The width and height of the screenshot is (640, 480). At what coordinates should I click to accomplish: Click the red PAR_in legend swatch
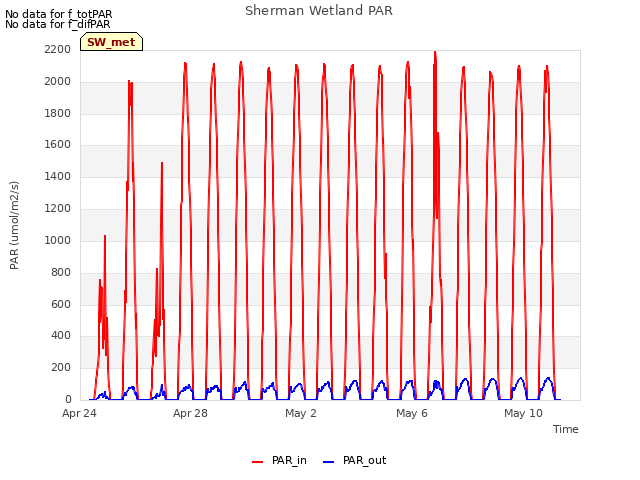point(258,462)
